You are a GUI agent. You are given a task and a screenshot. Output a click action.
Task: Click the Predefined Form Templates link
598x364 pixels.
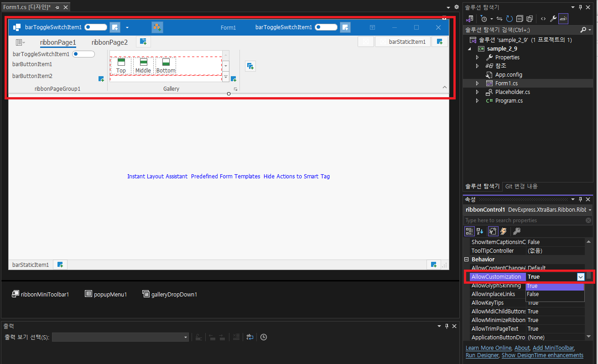226,177
